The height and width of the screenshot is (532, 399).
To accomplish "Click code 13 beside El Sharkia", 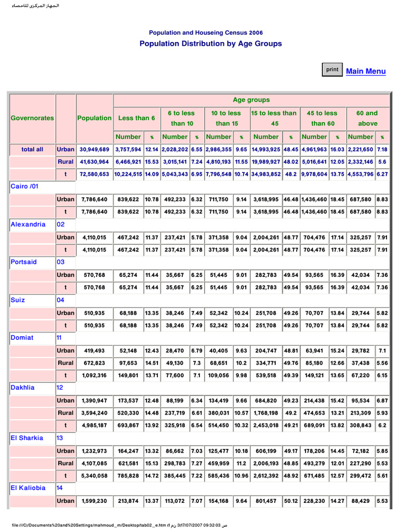I will (x=60, y=437).
